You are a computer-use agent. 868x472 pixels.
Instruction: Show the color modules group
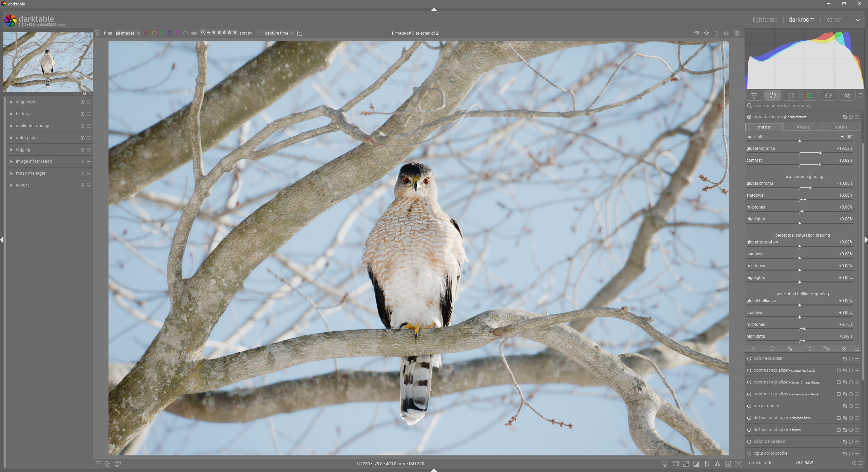810,96
